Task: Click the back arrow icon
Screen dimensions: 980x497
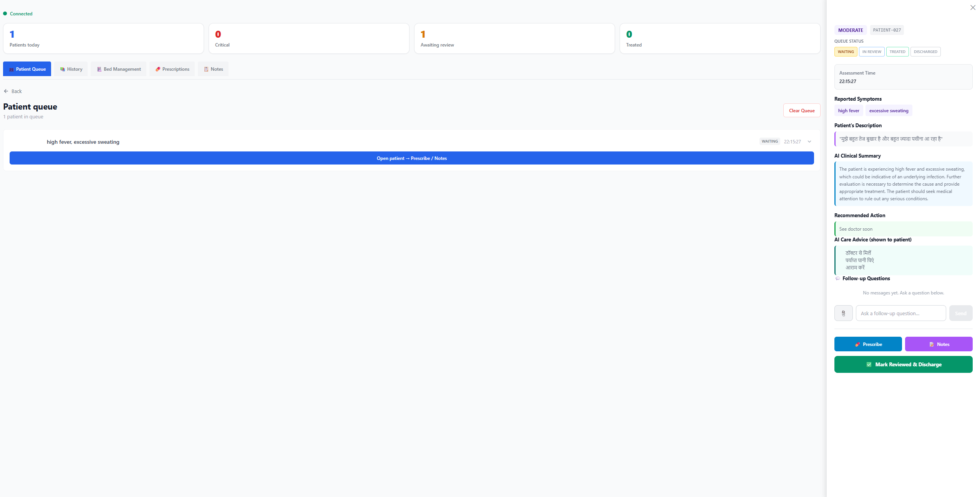Action: (6, 91)
